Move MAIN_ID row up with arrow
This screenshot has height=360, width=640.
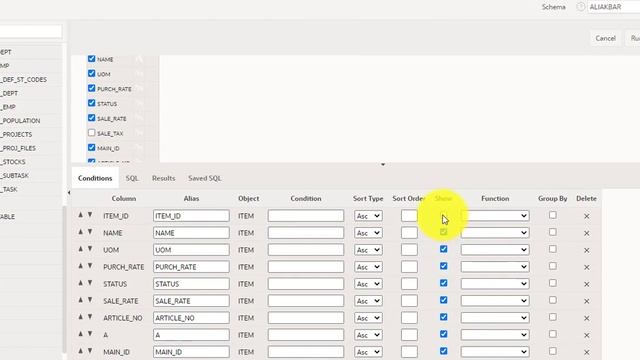80,351
